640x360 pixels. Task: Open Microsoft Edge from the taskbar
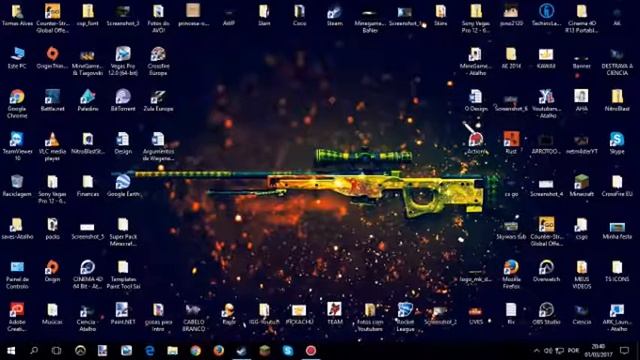point(150,351)
